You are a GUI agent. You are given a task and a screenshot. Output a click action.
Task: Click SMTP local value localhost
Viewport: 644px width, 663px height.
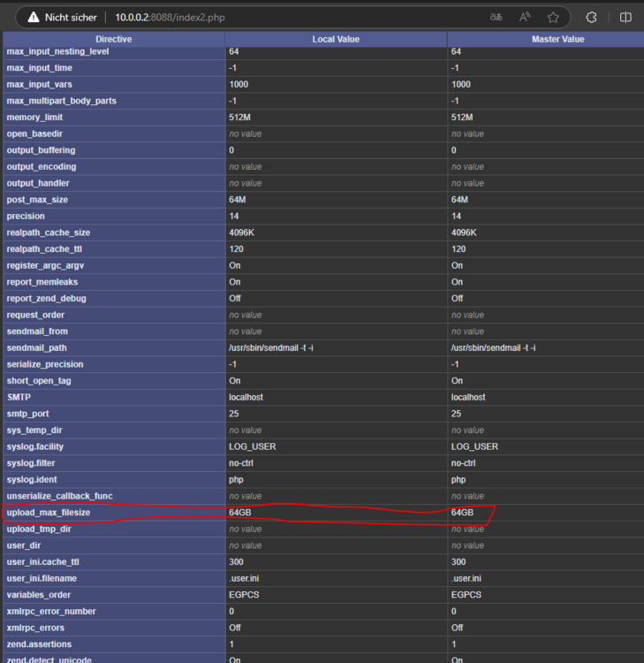246,398
